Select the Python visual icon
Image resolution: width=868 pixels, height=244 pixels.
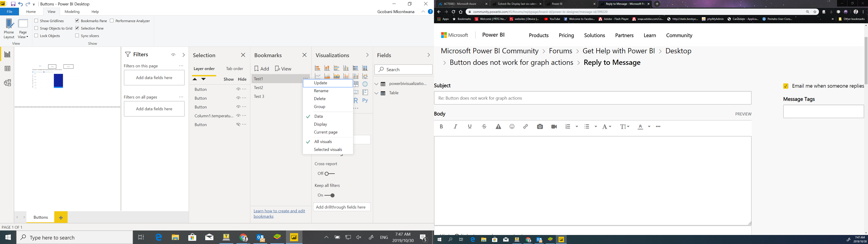(365, 101)
